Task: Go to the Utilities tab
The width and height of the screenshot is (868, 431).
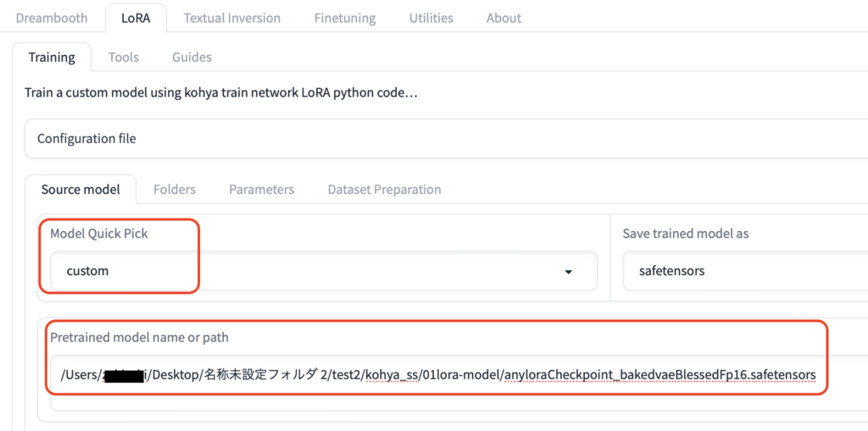Action: click(x=431, y=18)
